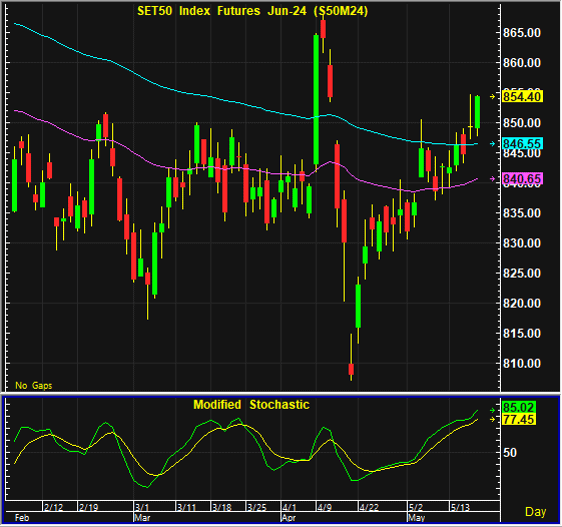Screen dimensions: 562x527
Task: Click the green arrow beside 85.02
Action: [493, 410]
